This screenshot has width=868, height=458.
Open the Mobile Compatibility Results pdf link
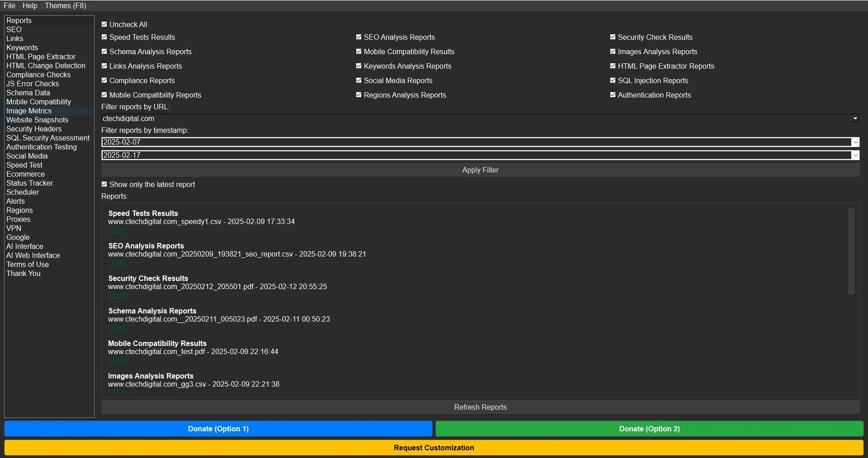[x=117, y=360]
